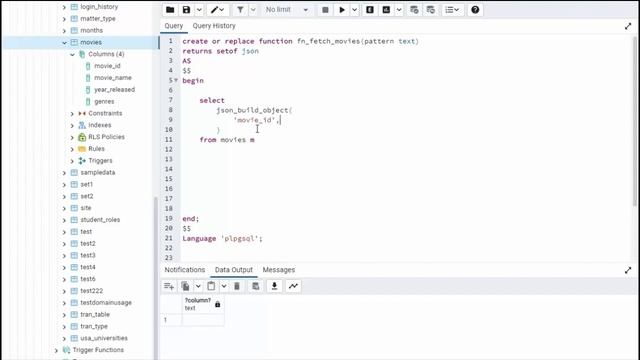The image size is (640, 360).
Task: Save the query file
Action: click(x=186, y=10)
